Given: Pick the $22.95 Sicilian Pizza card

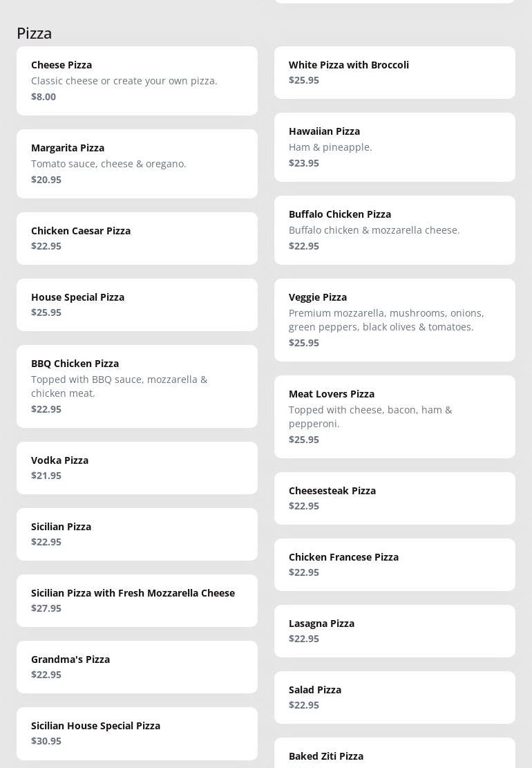Looking at the screenshot, I should point(137,534).
